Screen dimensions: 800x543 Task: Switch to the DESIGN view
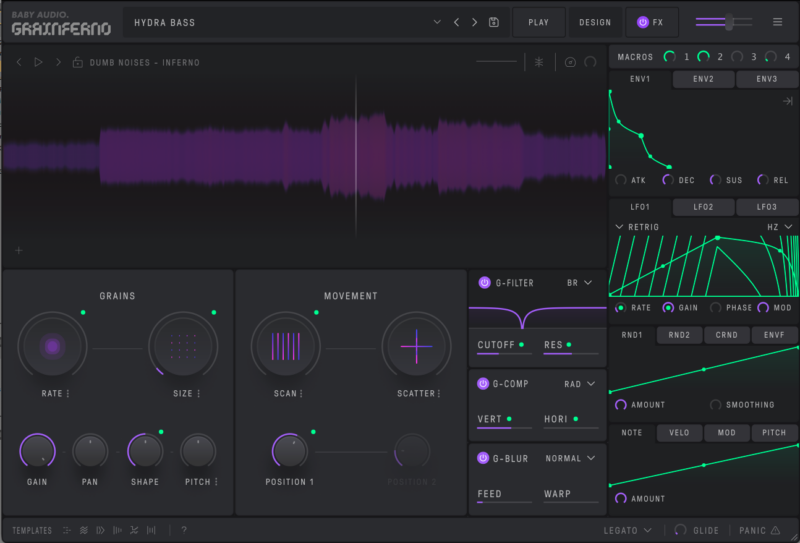595,22
